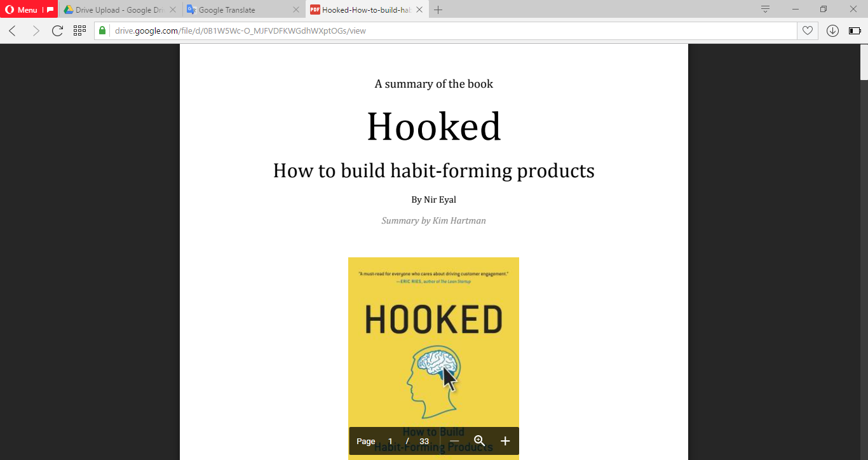
Task: Click the battery saver icon
Action: [855, 30]
